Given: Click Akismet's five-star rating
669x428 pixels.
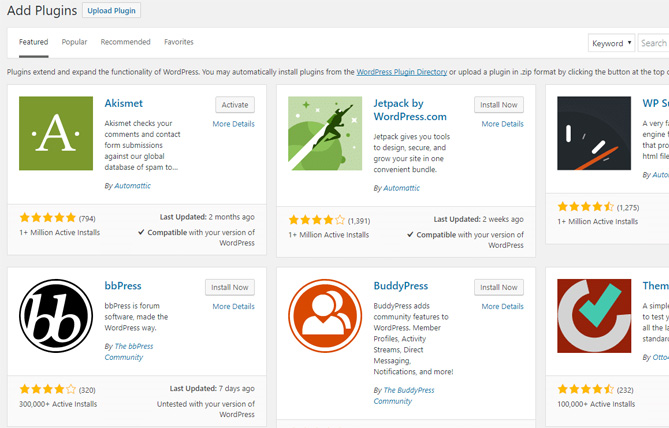Looking at the screenshot, I should [48, 218].
